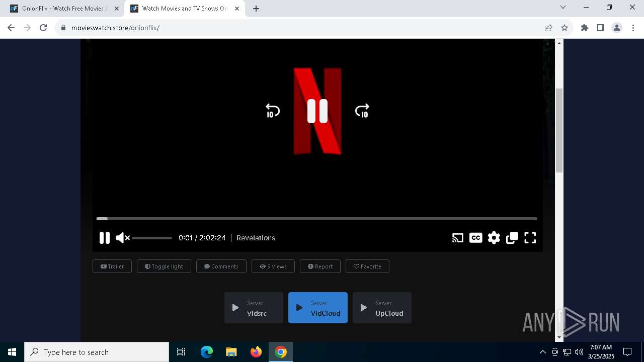The image size is (644, 362).
Task: Open a new browser tab
Action: pyautogui.click(x=256, y=9)
